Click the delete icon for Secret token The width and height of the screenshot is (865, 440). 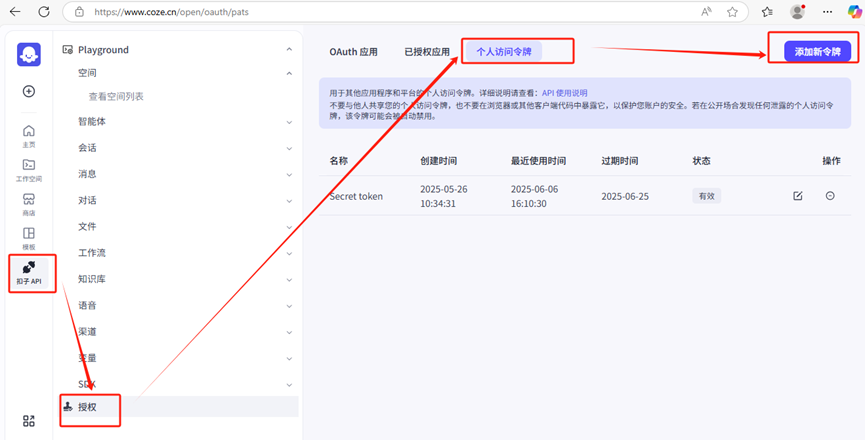[830, 196]
